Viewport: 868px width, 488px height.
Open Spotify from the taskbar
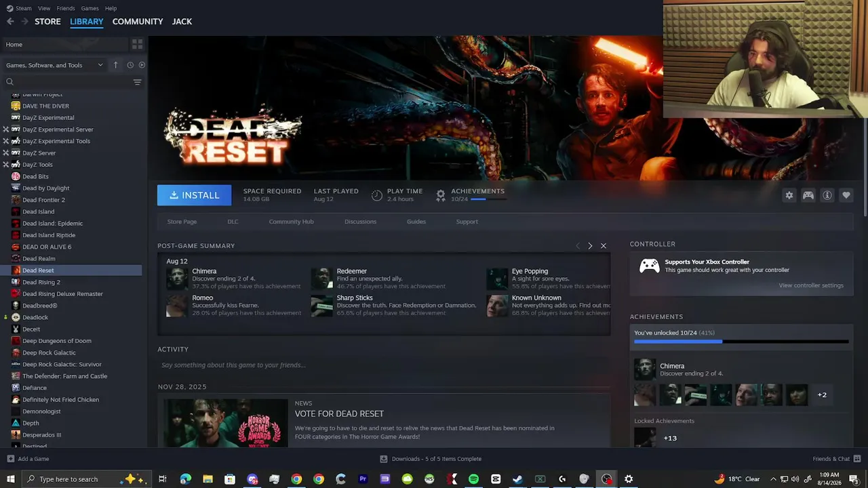(x=473, y=479)
